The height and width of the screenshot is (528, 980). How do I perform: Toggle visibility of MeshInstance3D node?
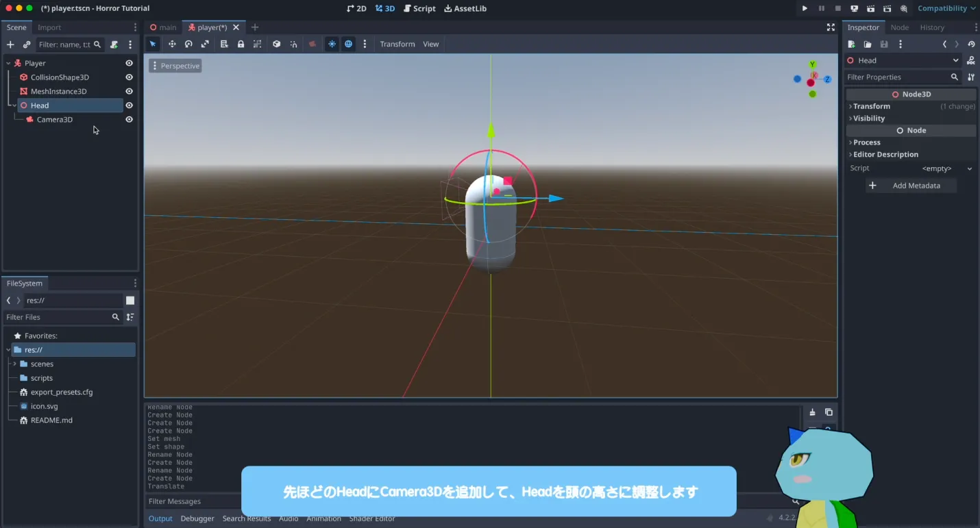(129, 91)
